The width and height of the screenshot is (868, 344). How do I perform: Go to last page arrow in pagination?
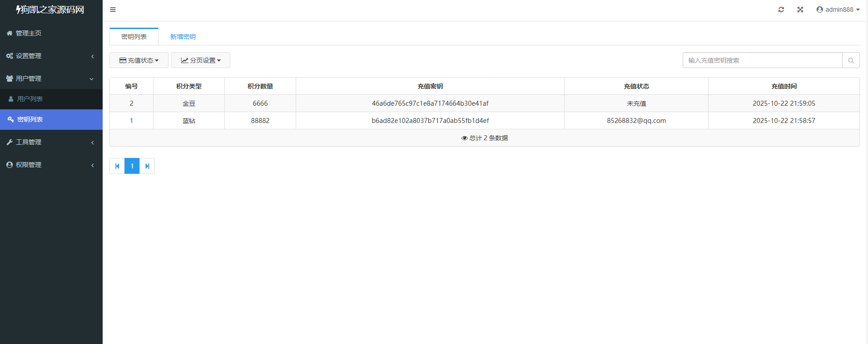pyautogui.click(x=147, y=166)
